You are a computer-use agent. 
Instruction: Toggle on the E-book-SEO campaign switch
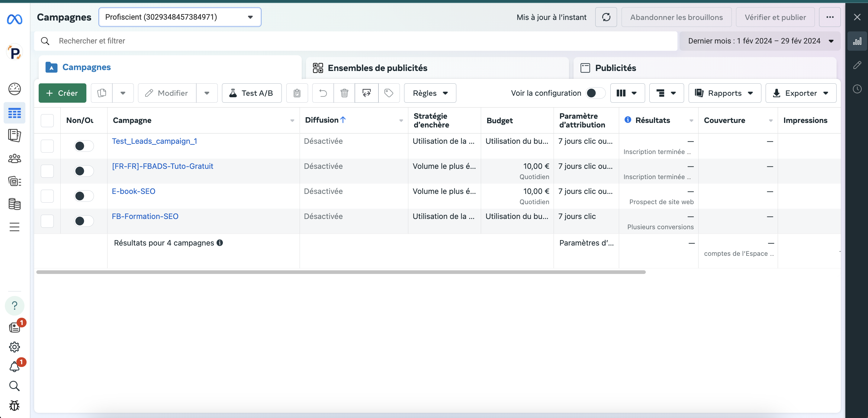84,196
